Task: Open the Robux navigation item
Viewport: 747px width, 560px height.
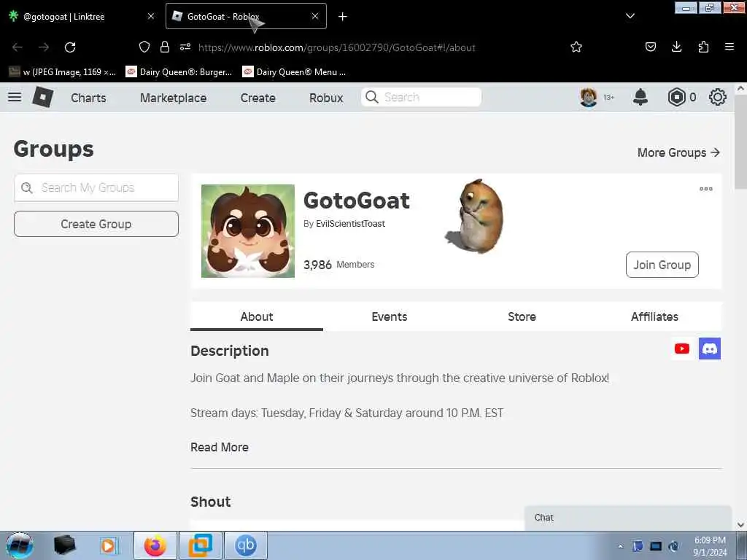Action: [x=326, y=98]
